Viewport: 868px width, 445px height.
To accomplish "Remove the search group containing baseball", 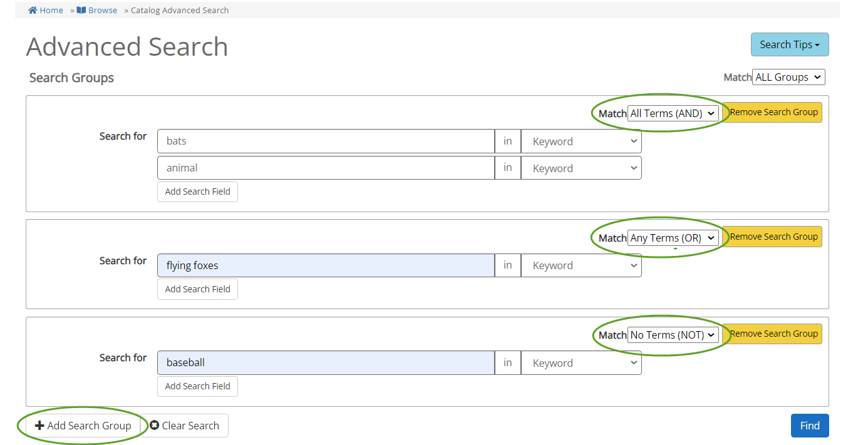I will pyautogui.click(x=773, y=334).
